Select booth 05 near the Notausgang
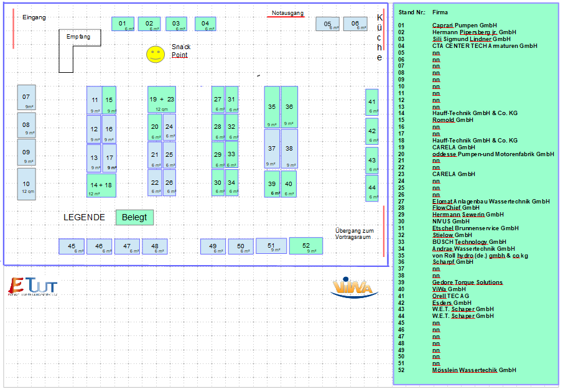 pyautogui.click(x=327, y=24)
